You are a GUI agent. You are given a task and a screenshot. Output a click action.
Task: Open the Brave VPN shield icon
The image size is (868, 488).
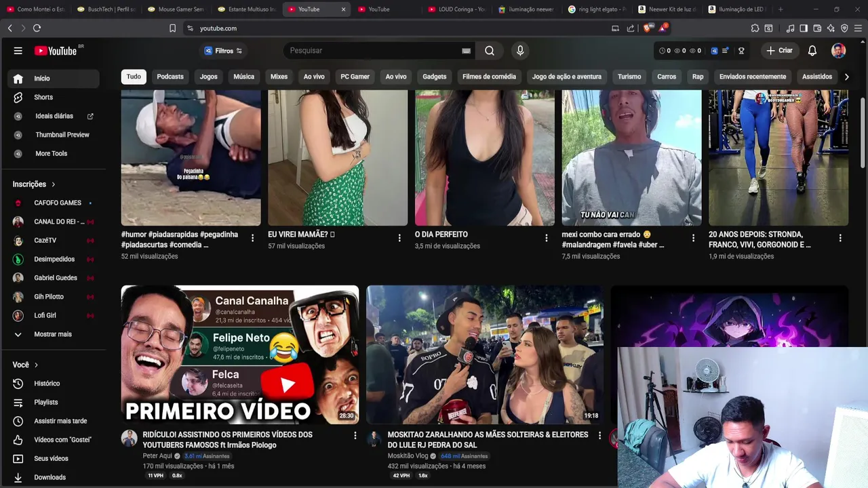[844, 28]
